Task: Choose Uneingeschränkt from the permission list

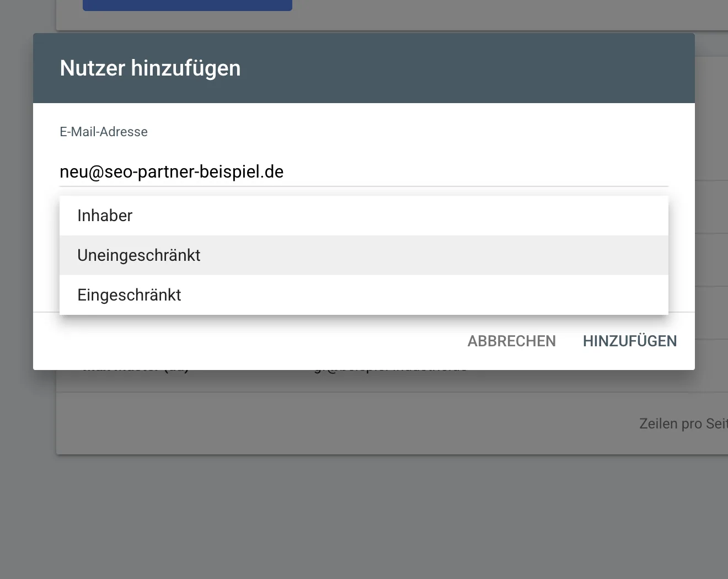Action: [364, 255]
